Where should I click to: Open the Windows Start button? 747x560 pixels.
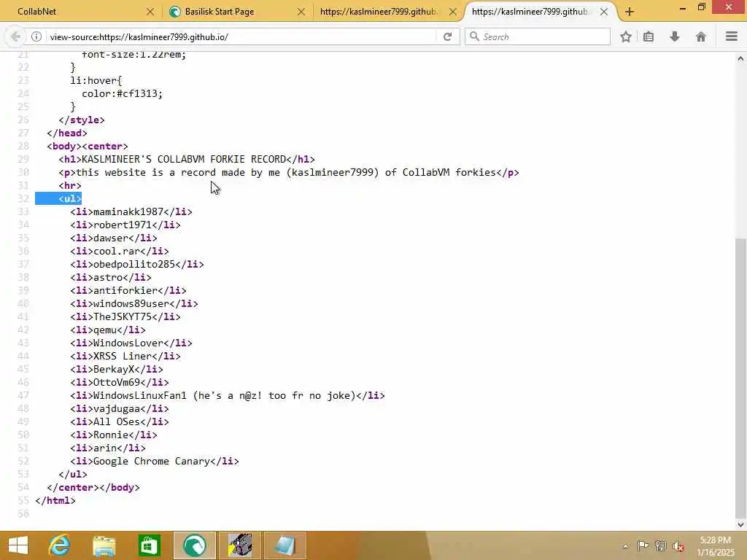(18, 545)
